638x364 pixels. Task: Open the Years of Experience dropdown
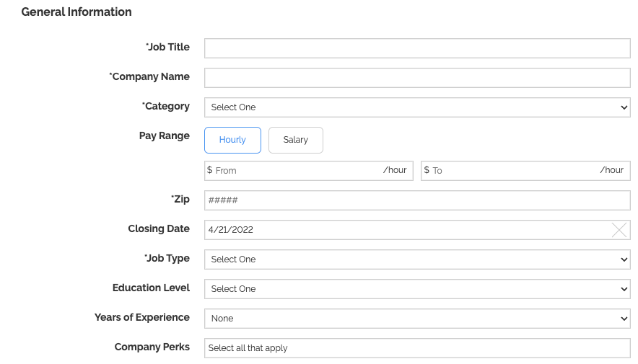(x=417, y=319)
